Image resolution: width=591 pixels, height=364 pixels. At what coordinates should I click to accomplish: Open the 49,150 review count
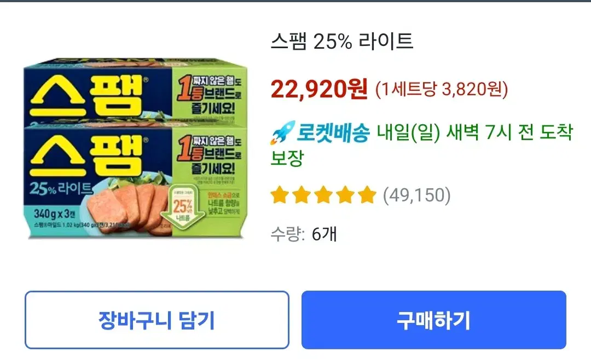click(x=416, y=195)
